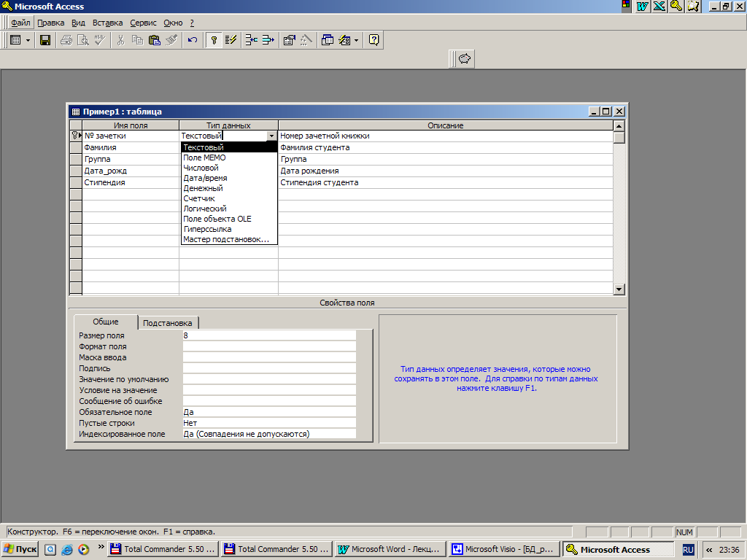Choose Дата/время data type
The height and width of the screenshot is (560, 747).
pyautogui.click(x=229, y=178)
